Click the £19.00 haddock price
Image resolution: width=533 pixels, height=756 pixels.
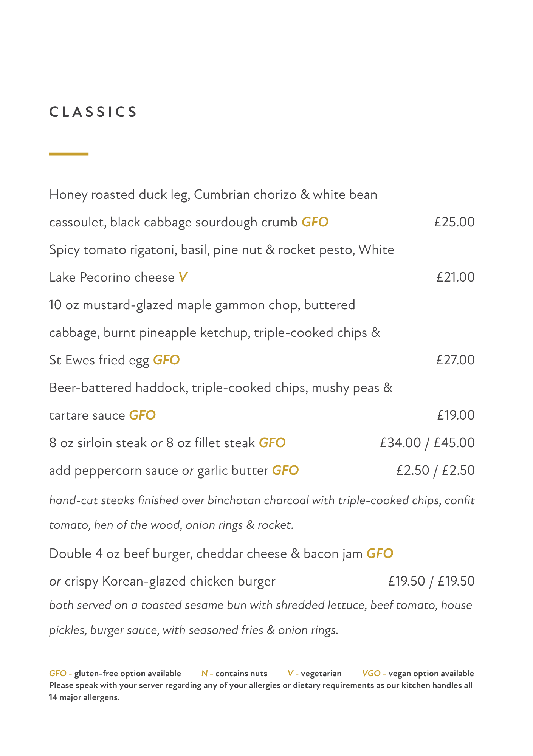(456, 415)
